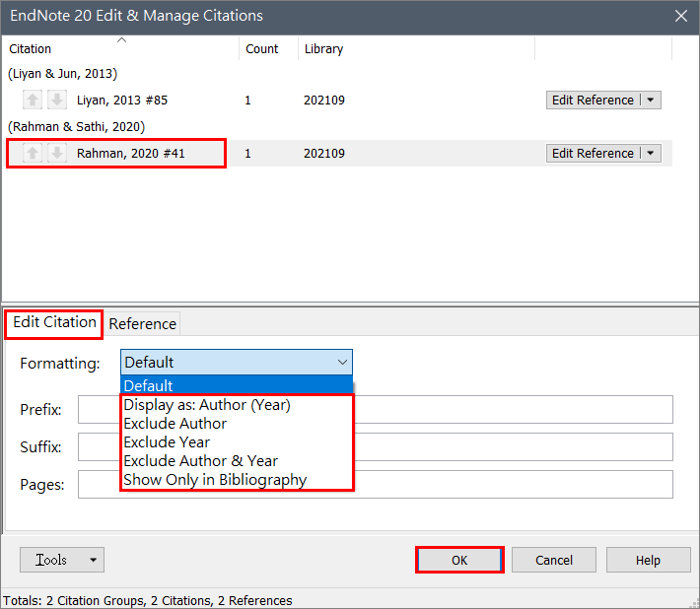The image size is (700, 609).
Task: Switch to the Reference tab
Action: [142, 324]
